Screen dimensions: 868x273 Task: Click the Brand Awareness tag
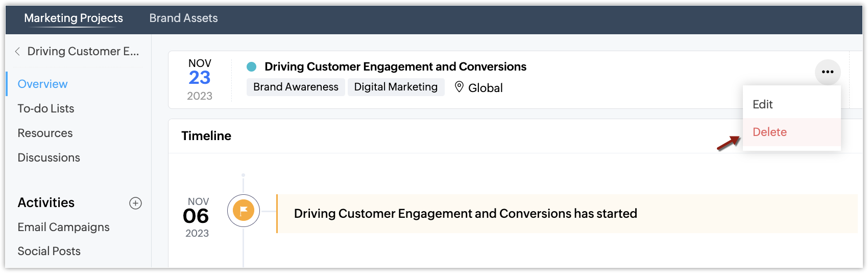(x=296, y=87)
